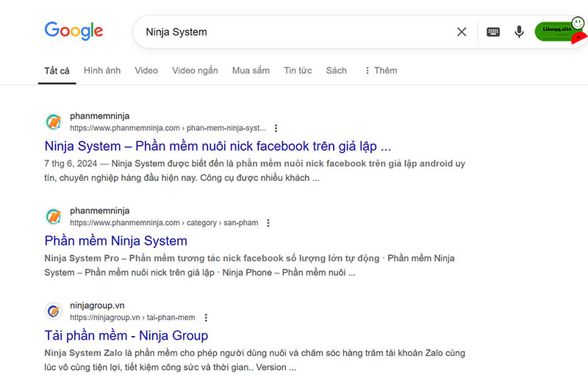Open the on-screen keyboard icon
Image resolution: width=588 pixels, height=375 pixels.
click(493, 32)
